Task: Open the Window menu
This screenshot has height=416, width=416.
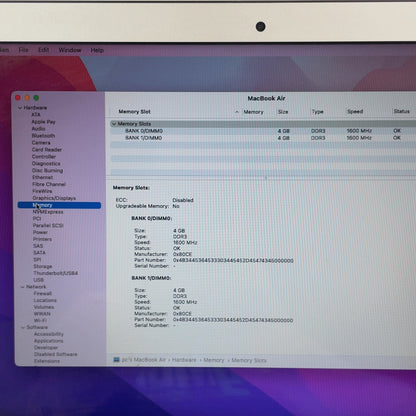Action: (70, 50)
